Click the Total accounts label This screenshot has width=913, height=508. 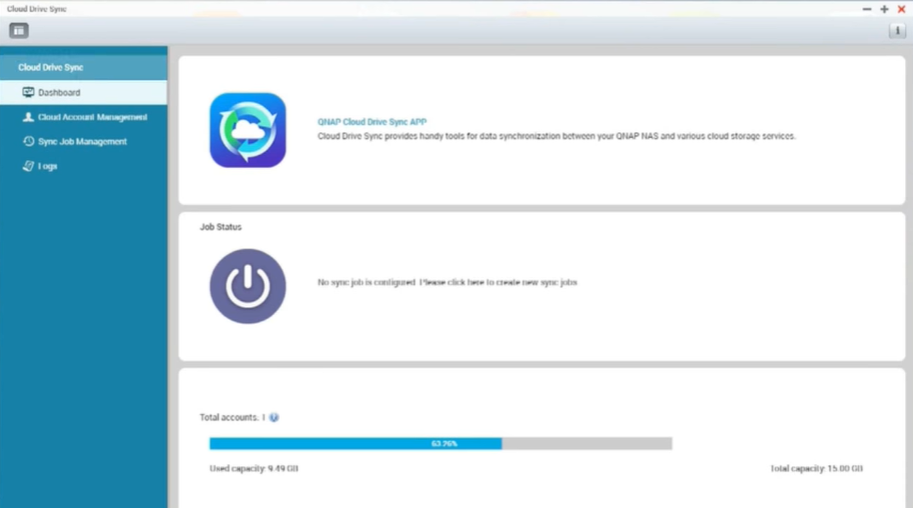[232, 417]
